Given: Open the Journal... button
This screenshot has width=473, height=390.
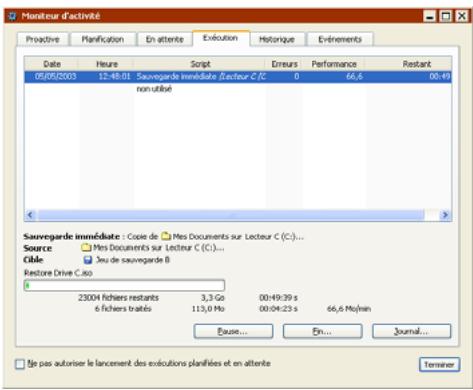Looking at the screenshot, I should [411, 331].
